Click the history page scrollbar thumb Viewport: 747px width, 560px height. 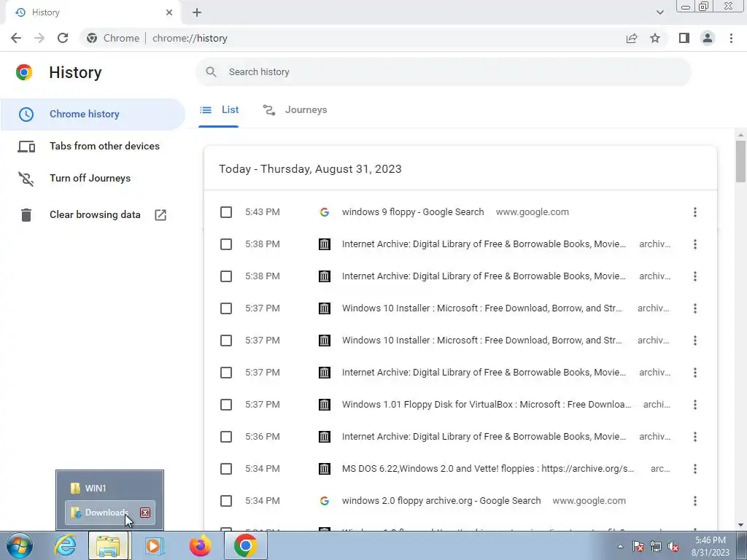coord(740,161)
